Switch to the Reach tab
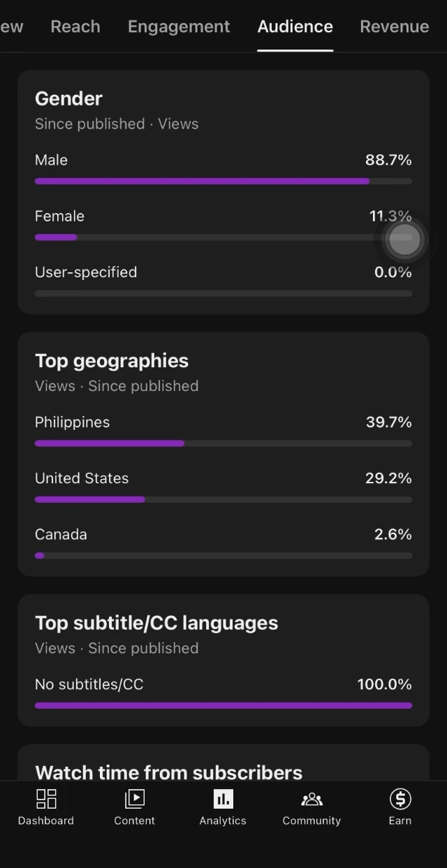Image resolution: width=447 pixels, height=868 pixels. coord(75,27)
